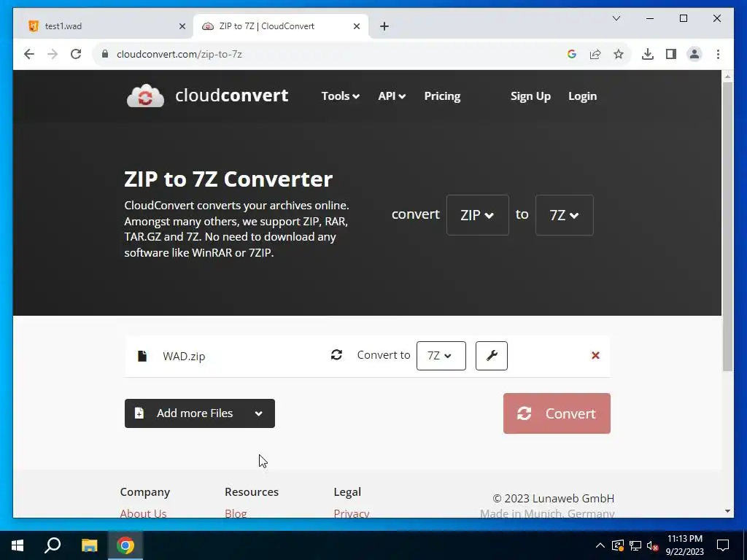Open the ZIP source format dropdown
This screenshot has width=747, height=560.
tap(477, 215)
